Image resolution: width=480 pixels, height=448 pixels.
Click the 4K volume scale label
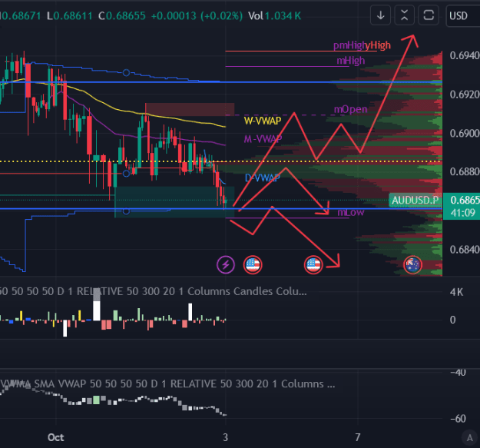(x=456, y=292)
